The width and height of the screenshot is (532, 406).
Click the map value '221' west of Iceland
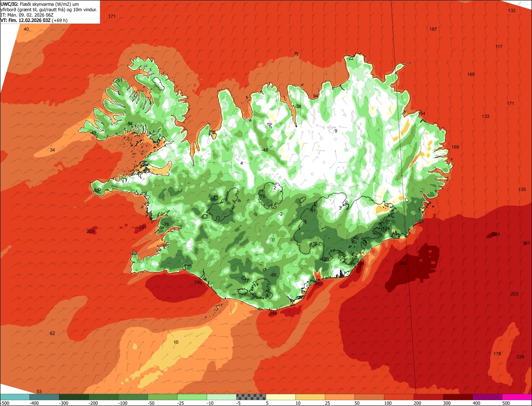click(143, 227)
